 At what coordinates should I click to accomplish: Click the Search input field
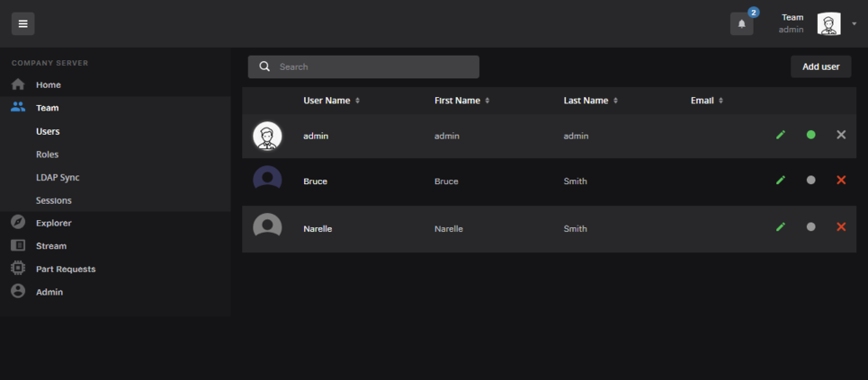point(373,66)
